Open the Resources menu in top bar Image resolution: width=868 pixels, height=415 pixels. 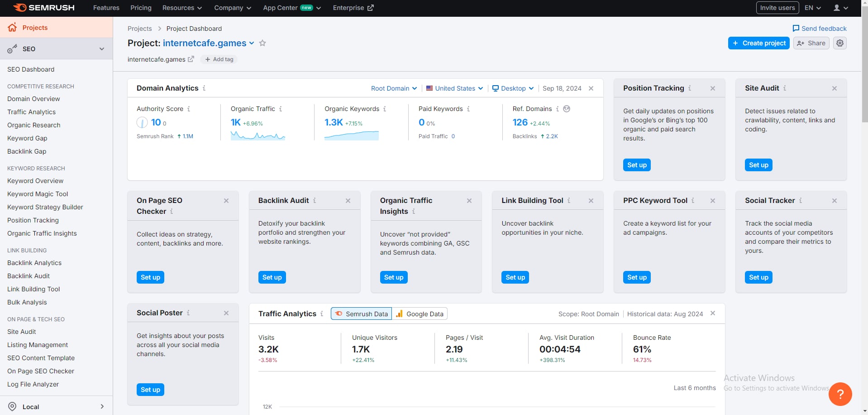click(x=182, y=8)
